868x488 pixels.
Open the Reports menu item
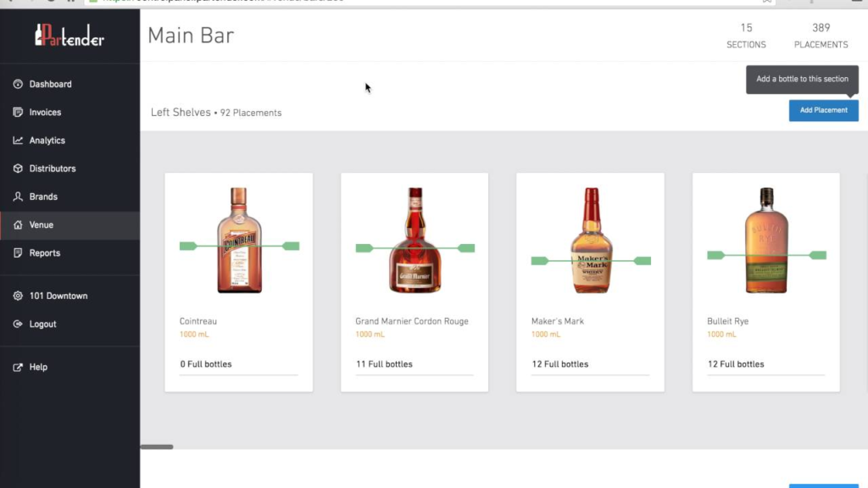45,253
